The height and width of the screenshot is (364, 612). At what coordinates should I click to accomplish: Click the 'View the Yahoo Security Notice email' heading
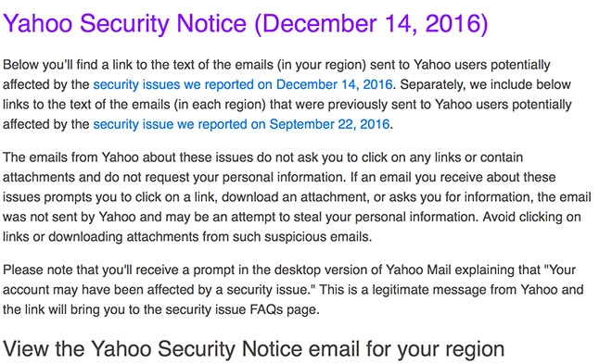click(x=254, y=349)
